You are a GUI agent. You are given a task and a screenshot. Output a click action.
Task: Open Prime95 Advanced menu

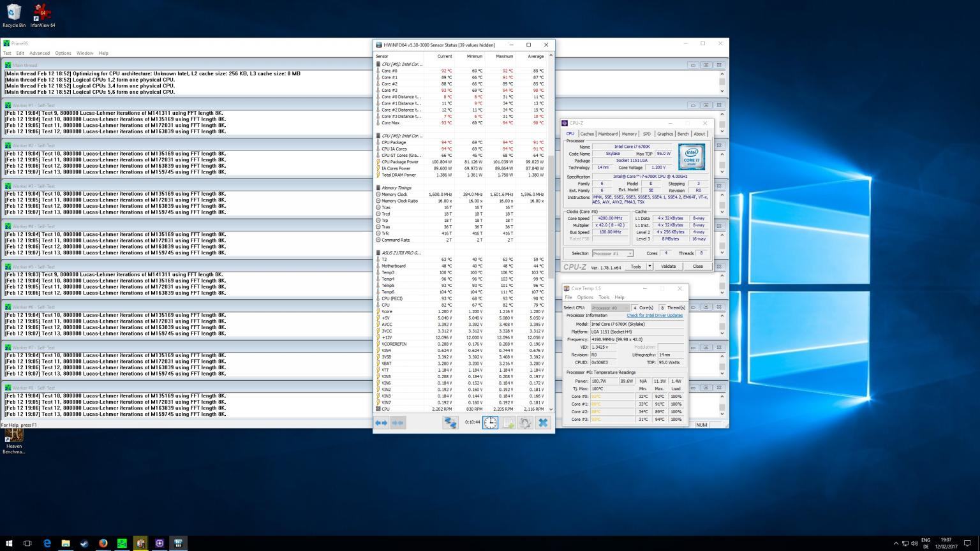click(x=40, y=53)
